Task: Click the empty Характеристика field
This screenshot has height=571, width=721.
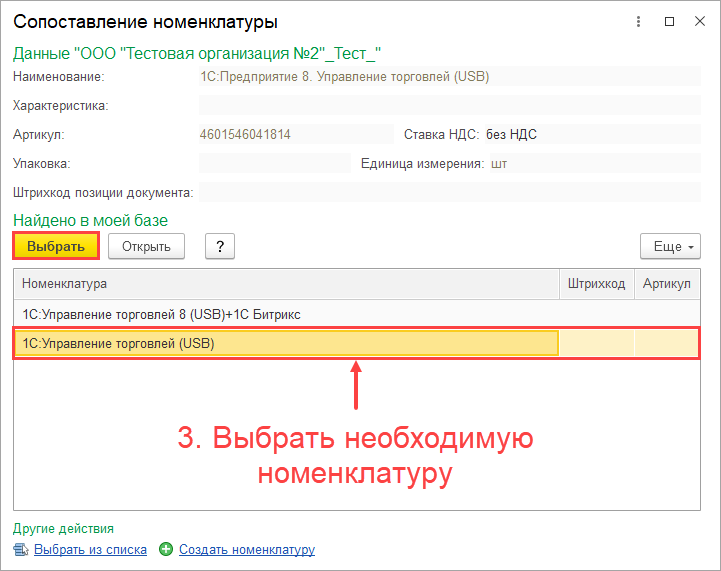Action: [x=450, y=105]
